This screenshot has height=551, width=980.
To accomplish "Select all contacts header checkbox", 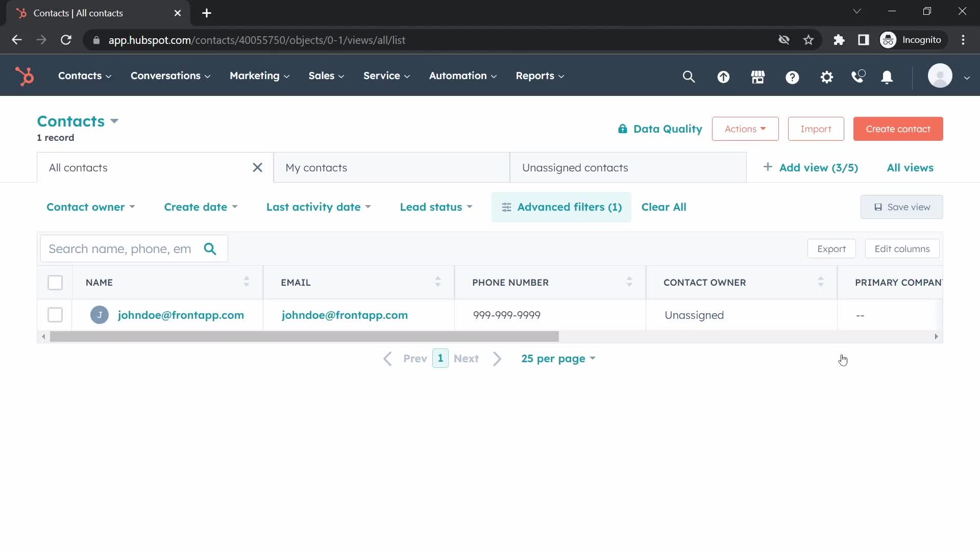I will coord(55,282).
